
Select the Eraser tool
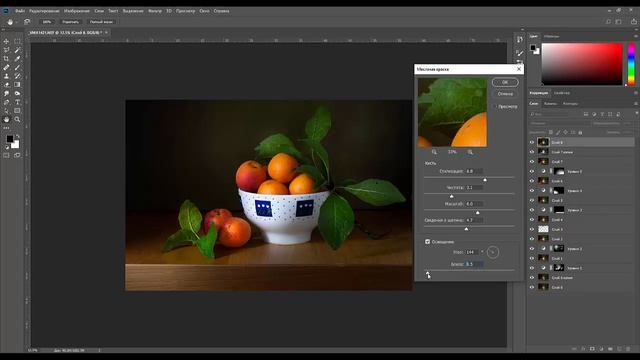(x=6, y=85)
